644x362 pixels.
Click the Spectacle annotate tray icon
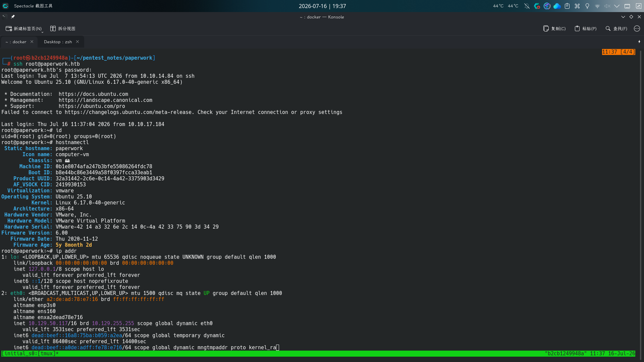click(639, 6)
